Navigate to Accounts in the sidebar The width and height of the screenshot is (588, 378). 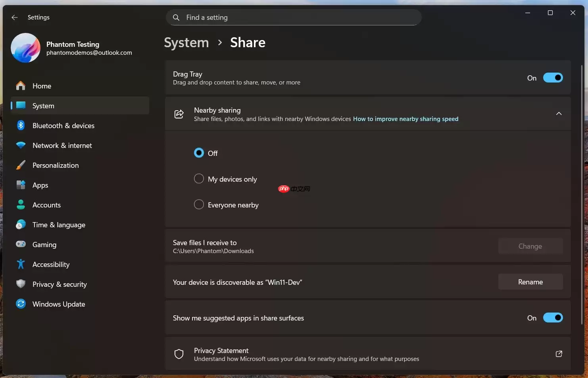[46, 205]
